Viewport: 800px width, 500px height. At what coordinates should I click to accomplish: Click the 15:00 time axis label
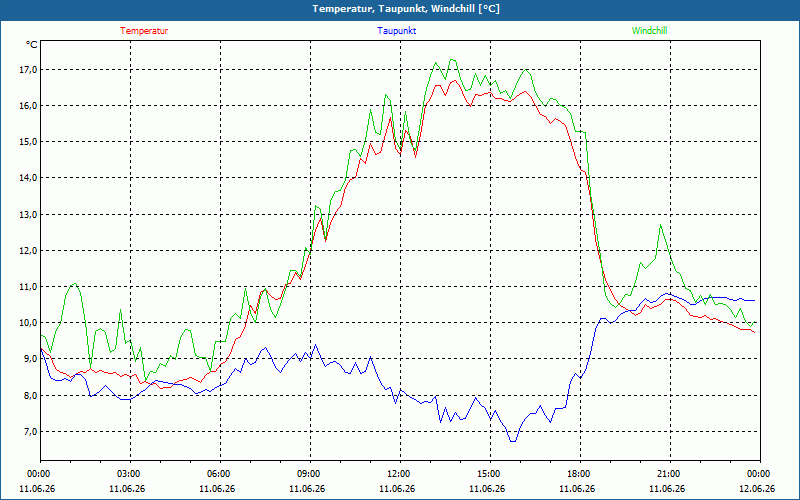[x=490, y=473]
